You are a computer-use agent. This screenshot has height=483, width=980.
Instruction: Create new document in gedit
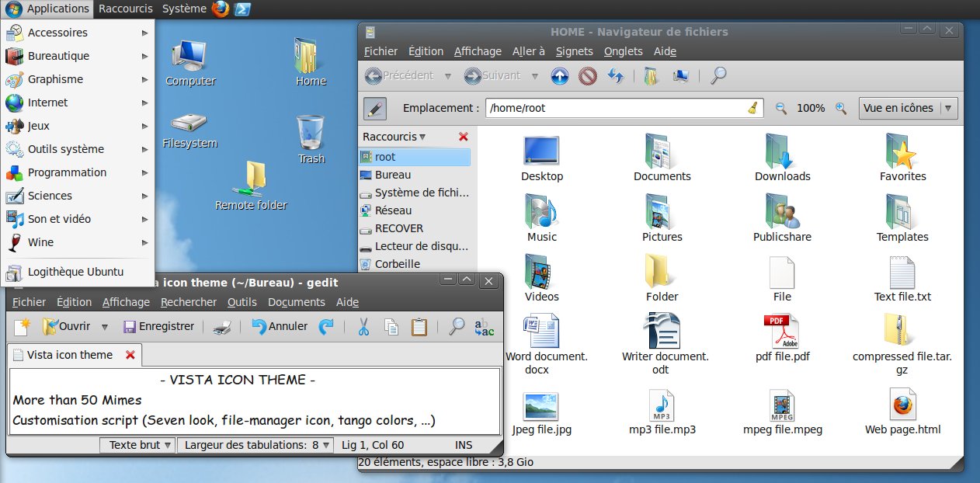click(x=22, y=327)
